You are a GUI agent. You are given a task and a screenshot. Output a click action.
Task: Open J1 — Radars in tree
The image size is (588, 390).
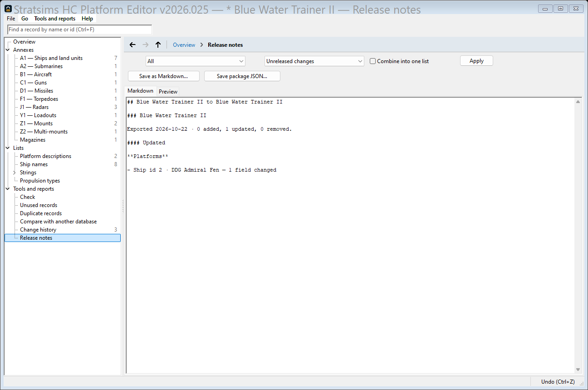tap(34, 107)
